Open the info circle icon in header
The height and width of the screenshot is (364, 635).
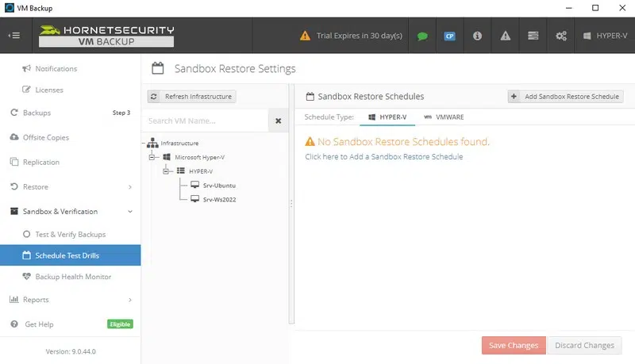pyautogui.click(x=478, y=36)
